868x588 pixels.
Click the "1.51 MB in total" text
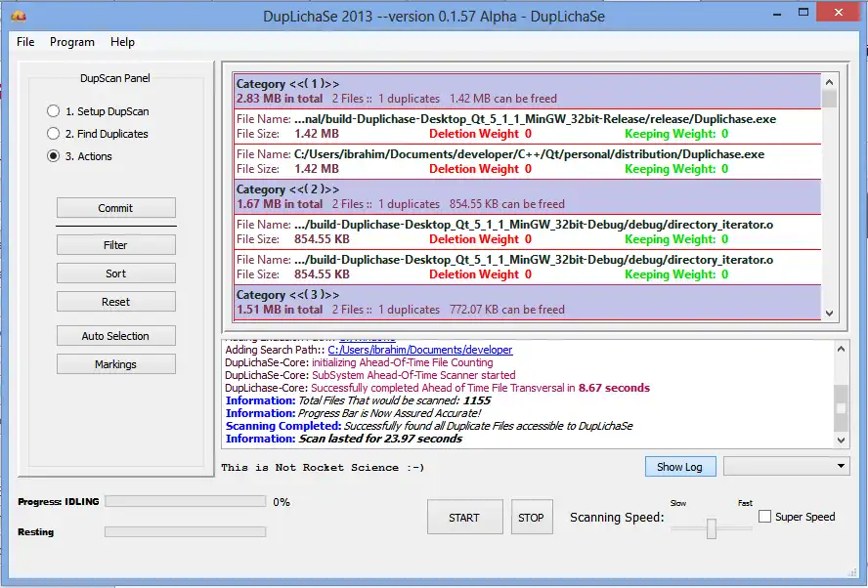coord(280,310)
